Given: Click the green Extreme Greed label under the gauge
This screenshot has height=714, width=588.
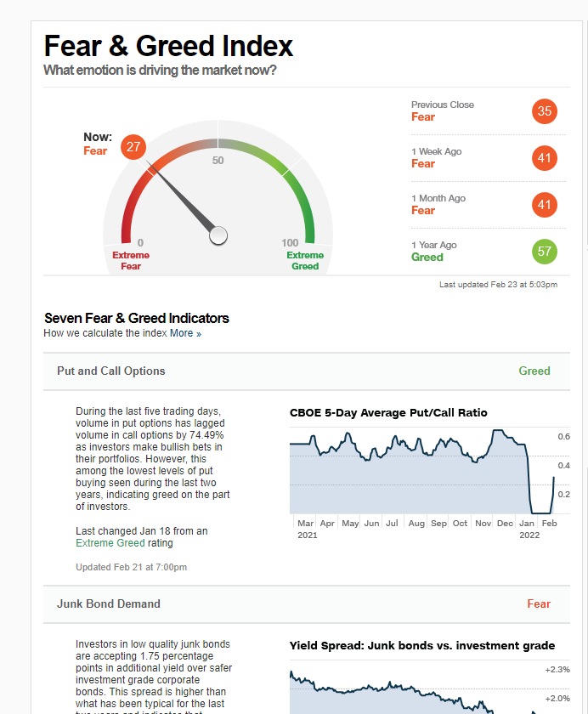Looking at the screenshot, I should tap(305, 260).
